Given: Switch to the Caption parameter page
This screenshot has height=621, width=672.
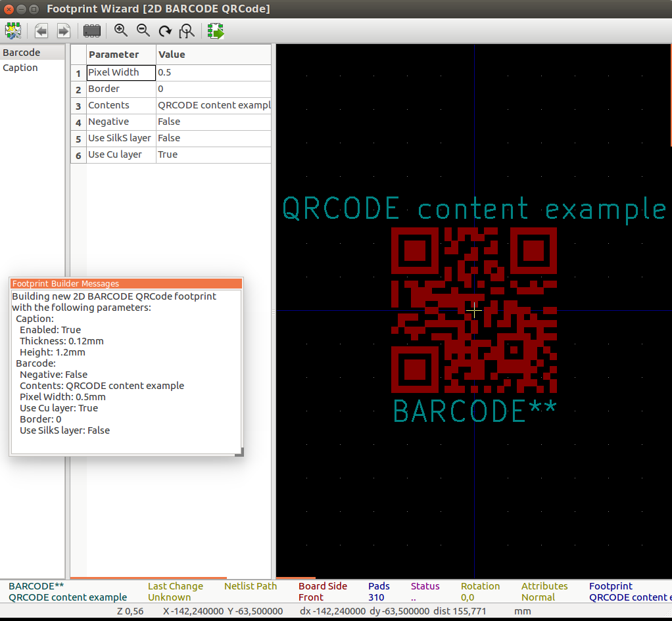Looking at the screenshot, I should tap(20, 68).
